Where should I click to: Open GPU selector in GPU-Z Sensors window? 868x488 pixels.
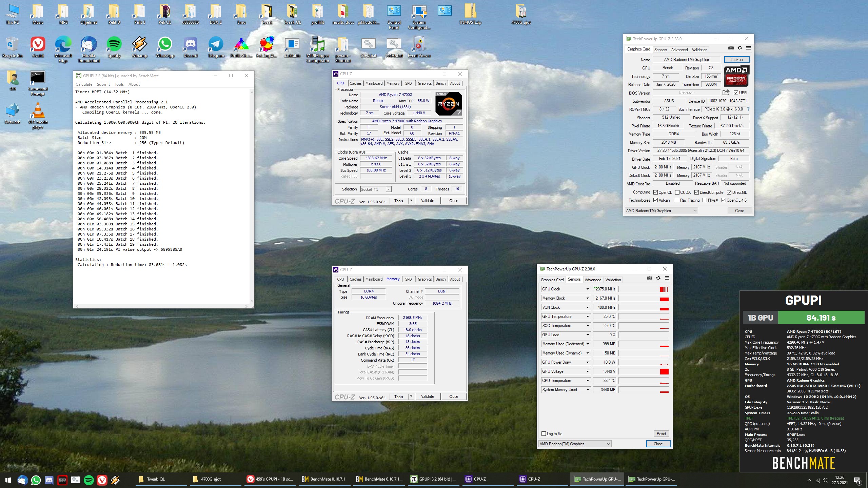click(x=575, y=444)
